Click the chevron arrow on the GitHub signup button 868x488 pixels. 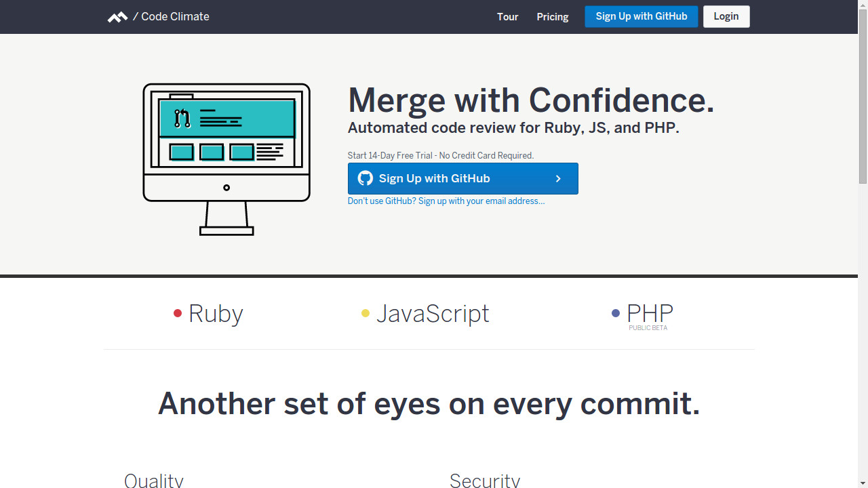[x=558, y=179]
